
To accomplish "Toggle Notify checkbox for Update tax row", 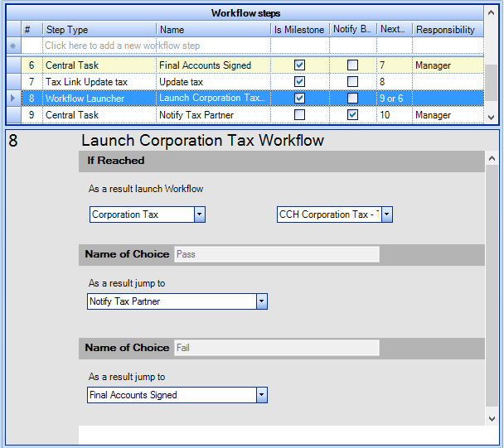I will (352, 82).
